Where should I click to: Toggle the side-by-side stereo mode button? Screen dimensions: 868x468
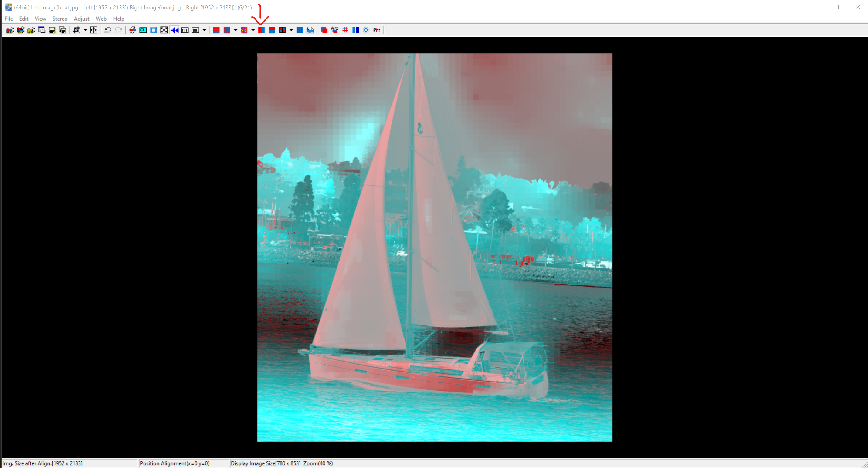click(262, 30)
